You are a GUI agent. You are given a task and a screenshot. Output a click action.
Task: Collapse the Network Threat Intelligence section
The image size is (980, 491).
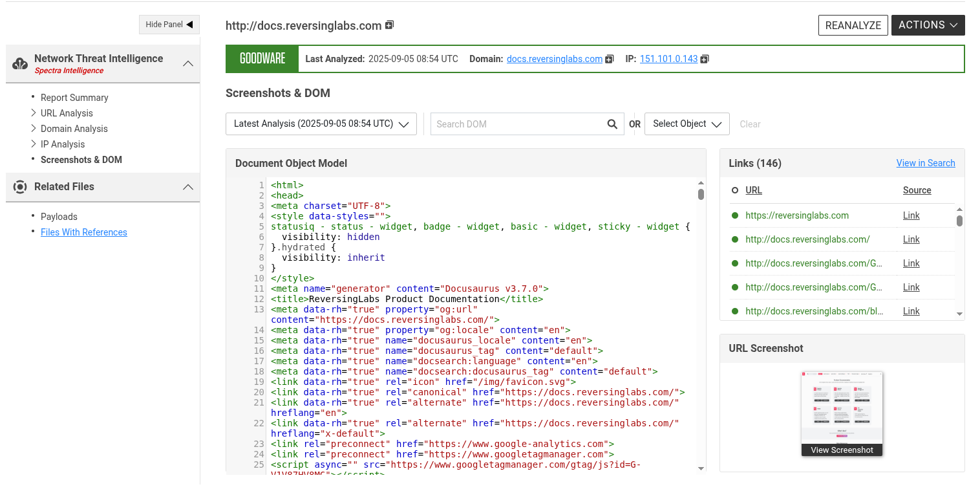(x=187, y=63)
